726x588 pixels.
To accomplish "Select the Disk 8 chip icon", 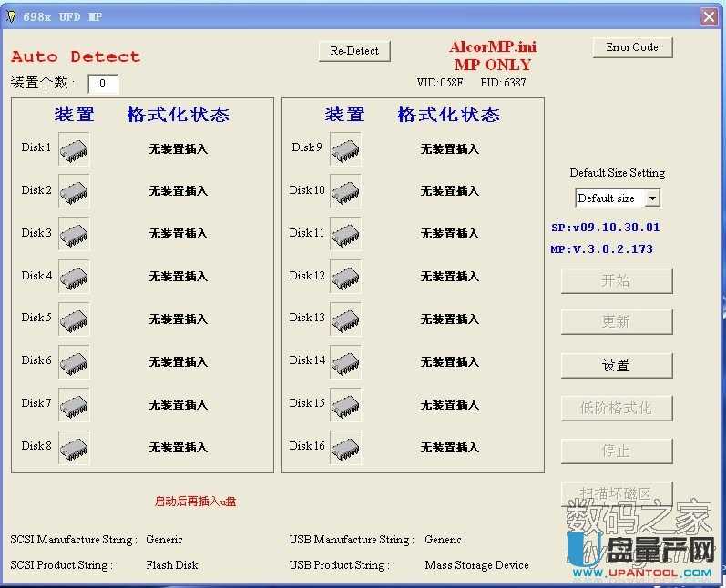I will 74,449.
